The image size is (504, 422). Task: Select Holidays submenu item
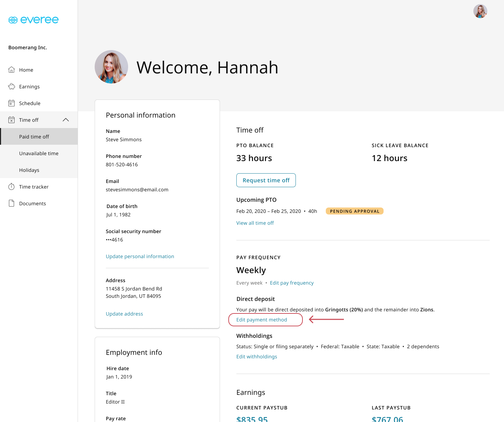point(39,170)
